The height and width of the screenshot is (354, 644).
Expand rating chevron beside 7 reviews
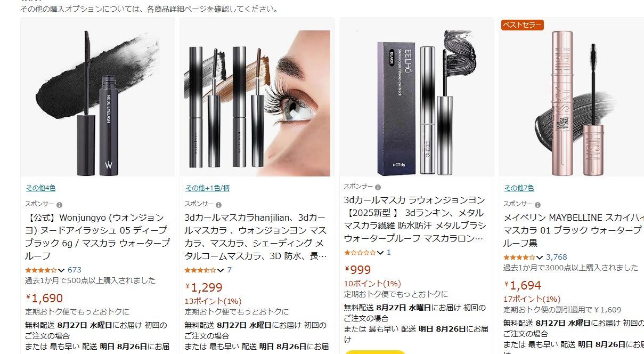pos(221,270)
